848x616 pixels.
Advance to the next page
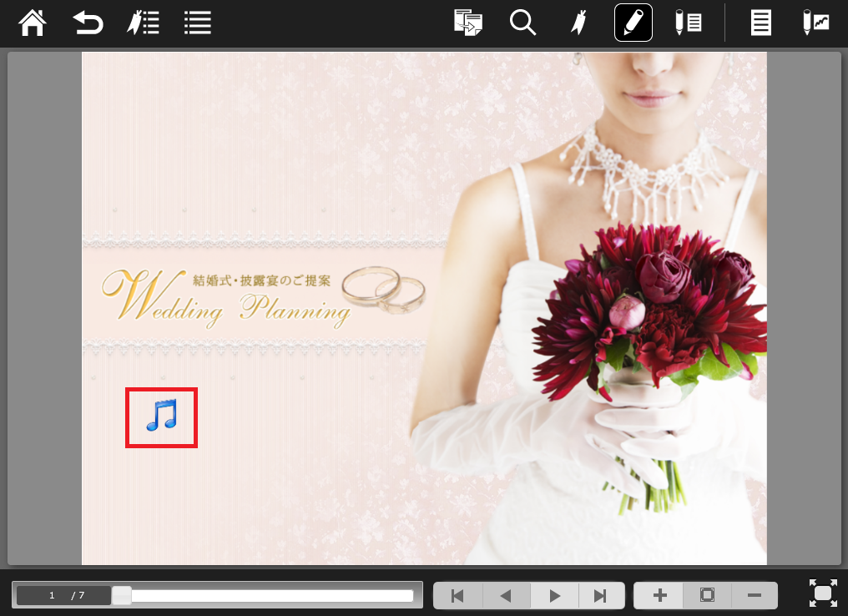coord(554,595)
